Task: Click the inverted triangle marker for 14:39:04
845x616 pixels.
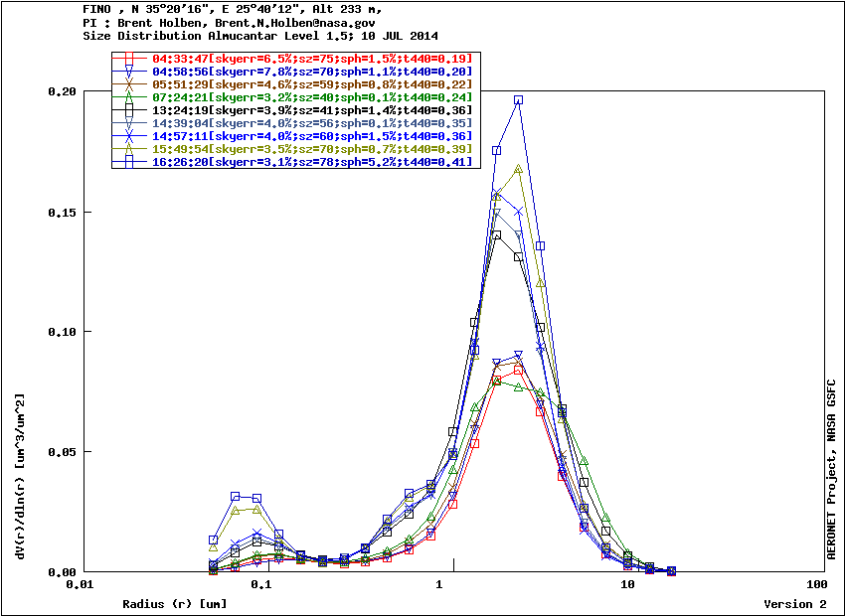Action: pyautogui.click(x=128, y=123)
